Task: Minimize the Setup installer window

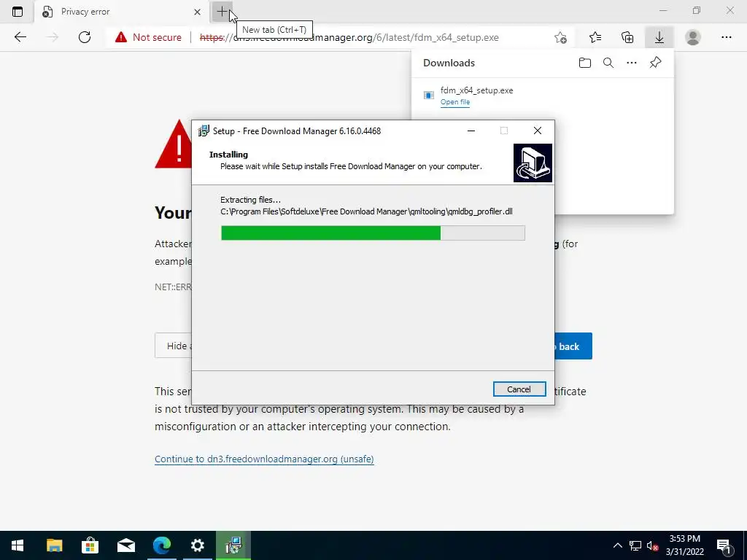Action: pos(471,131)
